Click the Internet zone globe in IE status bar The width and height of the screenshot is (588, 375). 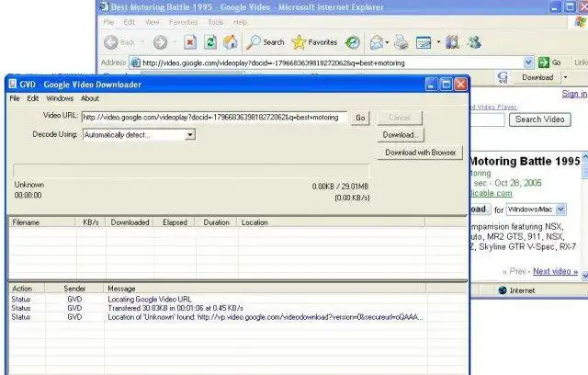(x=503, y=290)
